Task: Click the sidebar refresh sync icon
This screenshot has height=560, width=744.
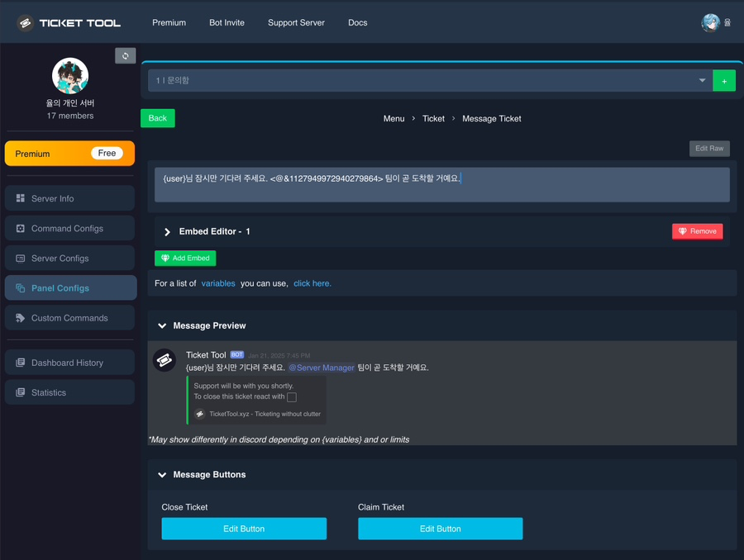Action: 126,56
